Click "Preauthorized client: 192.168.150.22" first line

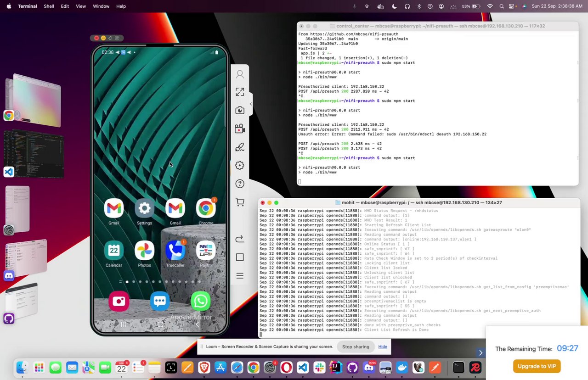coord(341,86)
